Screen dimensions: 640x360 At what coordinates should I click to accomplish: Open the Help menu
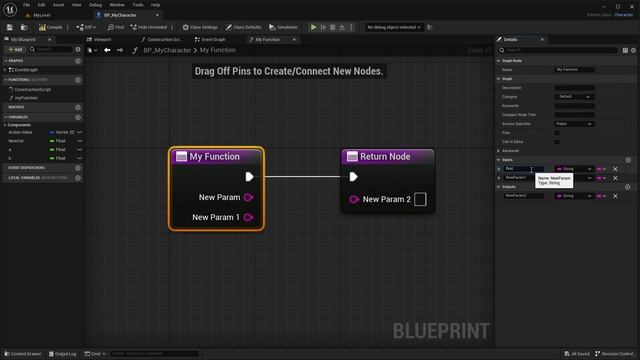coord(156,5)
